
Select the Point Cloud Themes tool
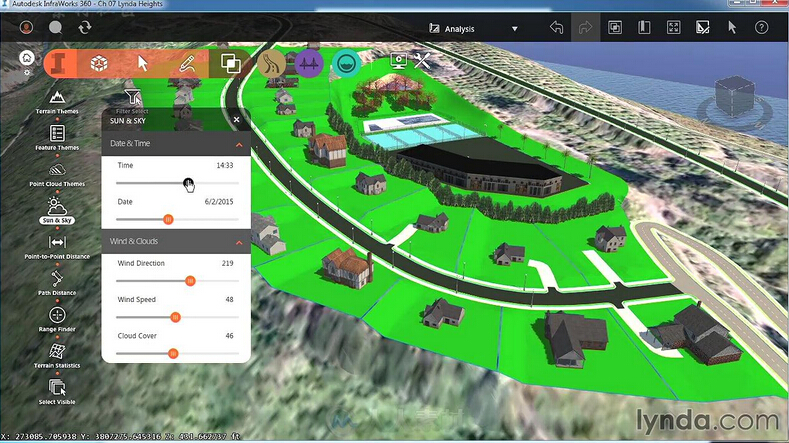coord(57,170)
